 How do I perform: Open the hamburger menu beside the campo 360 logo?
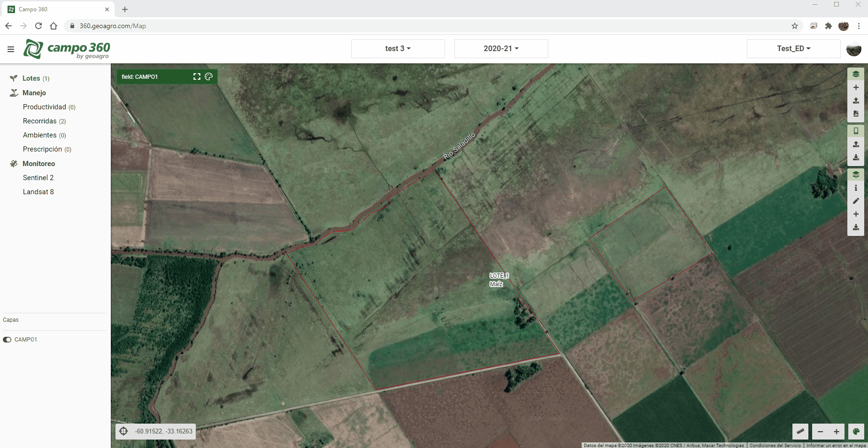coord(11,49)
